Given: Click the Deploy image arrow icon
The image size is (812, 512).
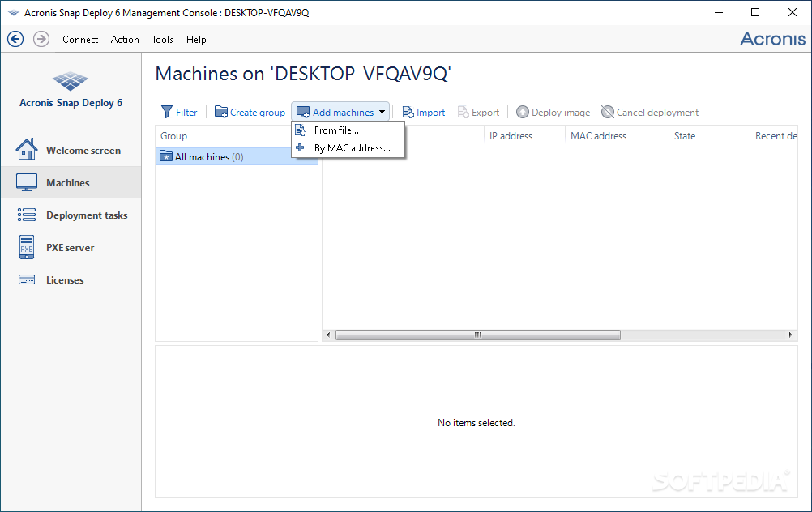Looking at the screenshot, I should [x=523, y=112].
